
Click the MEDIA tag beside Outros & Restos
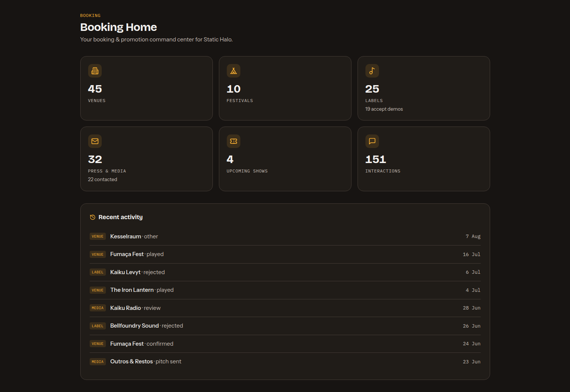(x=98, y=361)
